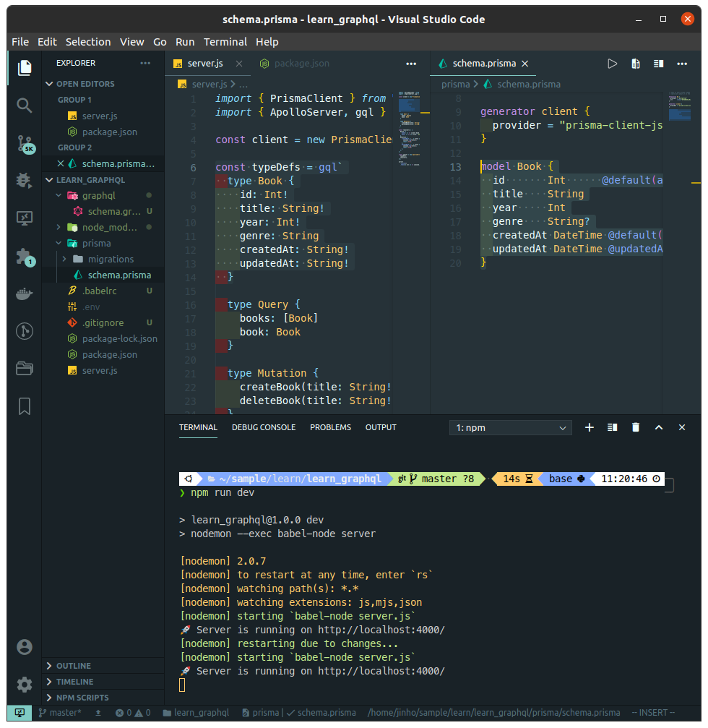Maximize the panel with the up chevron
708x728 pixels.
tap(659, 427)
